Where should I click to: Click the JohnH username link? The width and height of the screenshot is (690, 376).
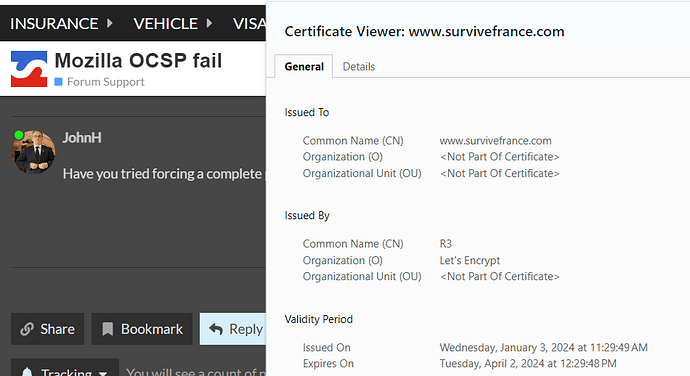click(82, 137)
